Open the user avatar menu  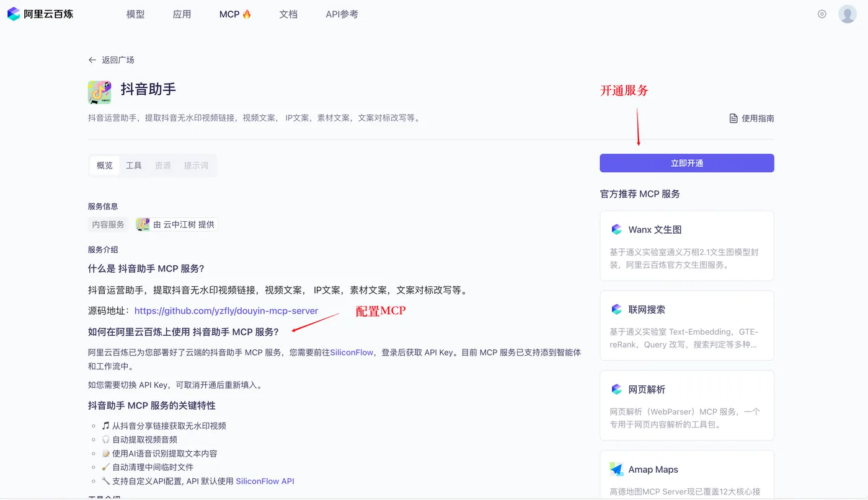(x=848, y=14)
